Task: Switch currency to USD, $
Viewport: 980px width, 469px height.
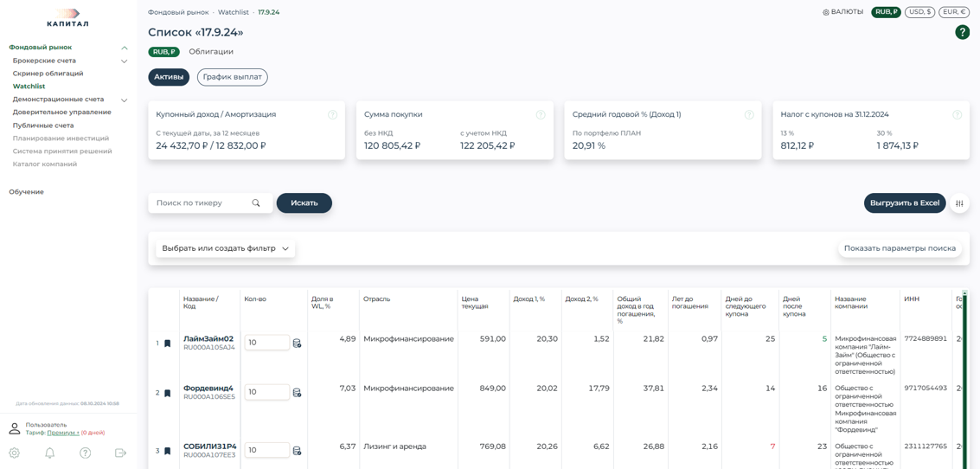Action: click(919, 12)
